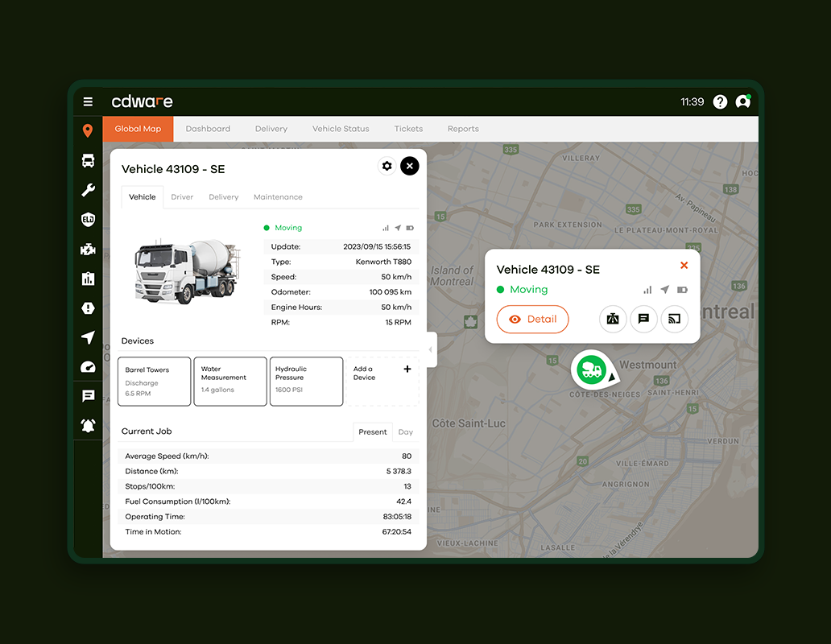This screenshot has height=644, width=831.
Task: Click the Add a Device card
Action: [382, 382]
